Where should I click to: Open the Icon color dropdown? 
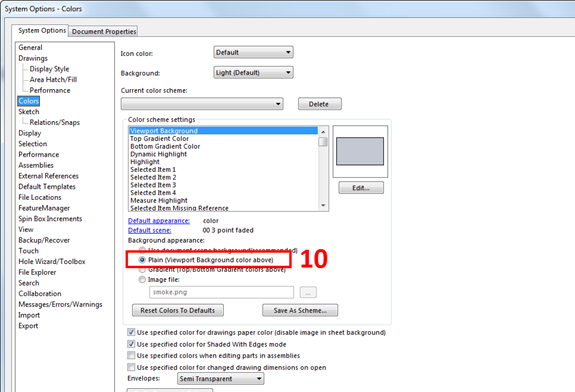click(253, 52)
